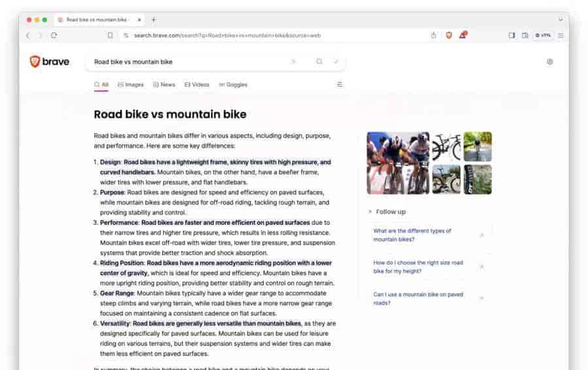Open the Brave Wallet icon

click(x=525, y=35)
